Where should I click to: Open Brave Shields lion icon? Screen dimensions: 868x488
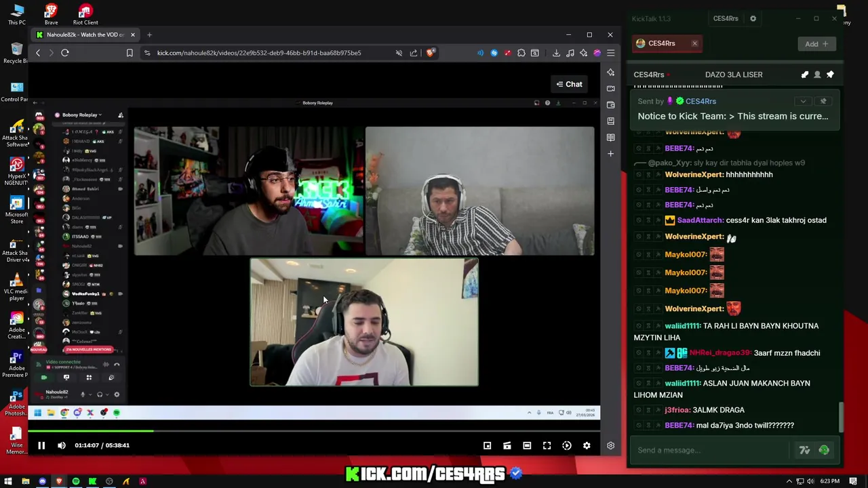click(x=431, y=53)
